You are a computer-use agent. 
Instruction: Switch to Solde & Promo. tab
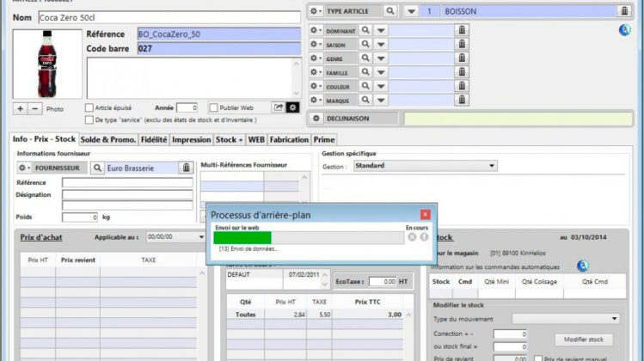pos(108,139)
